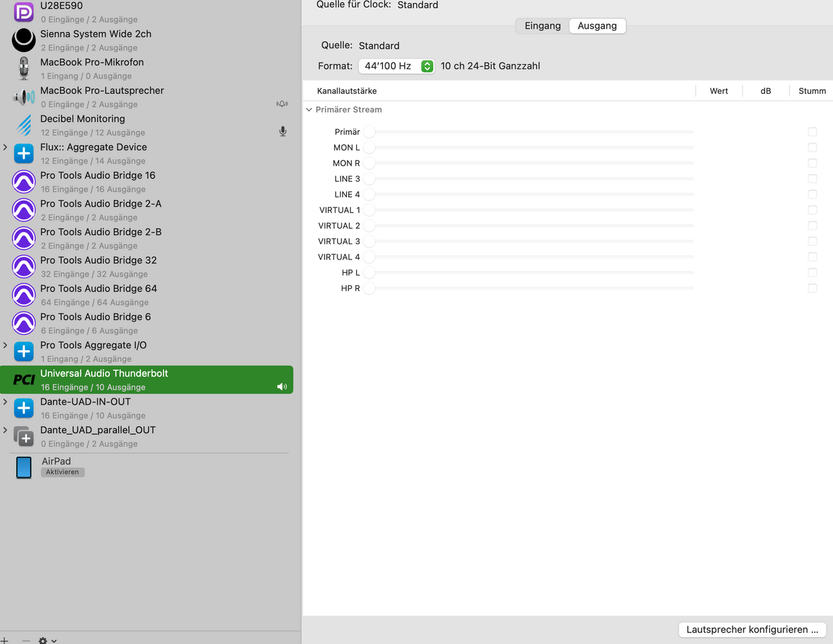833x644 pixels.
Task: Click the AirPad tablet icon
Action: point(23,468)
